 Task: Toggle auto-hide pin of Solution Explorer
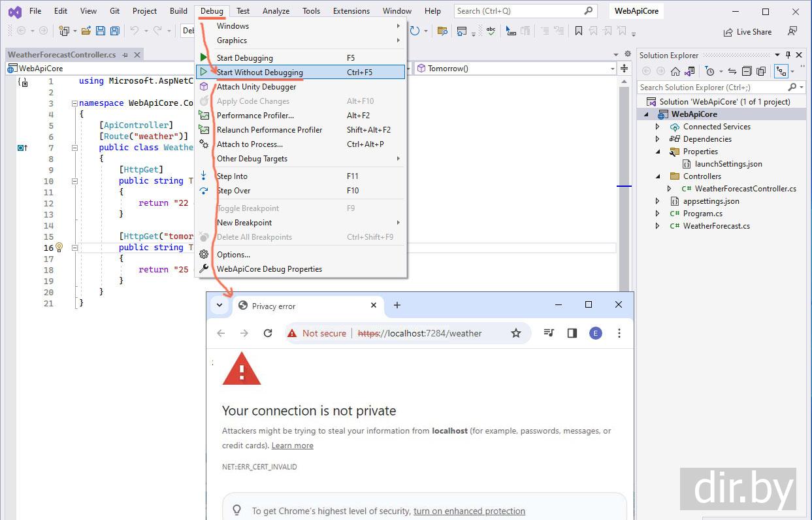coord(788,56)
